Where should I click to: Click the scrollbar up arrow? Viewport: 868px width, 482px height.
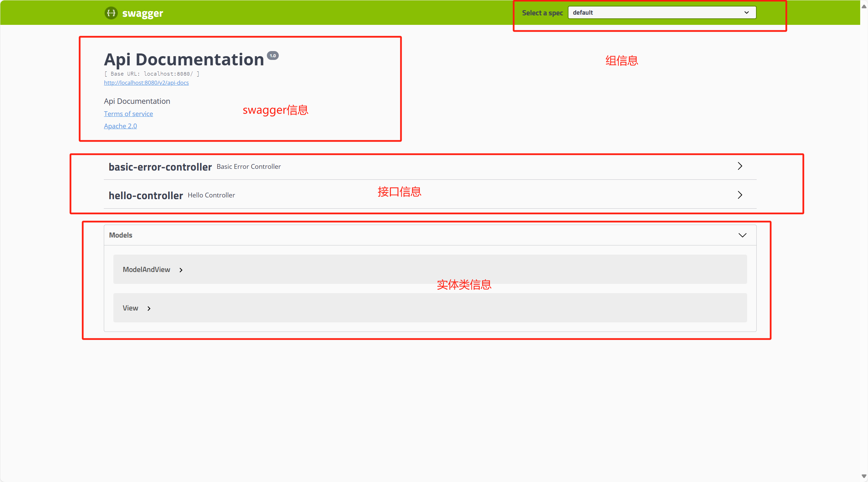click(x=864, y=6)
